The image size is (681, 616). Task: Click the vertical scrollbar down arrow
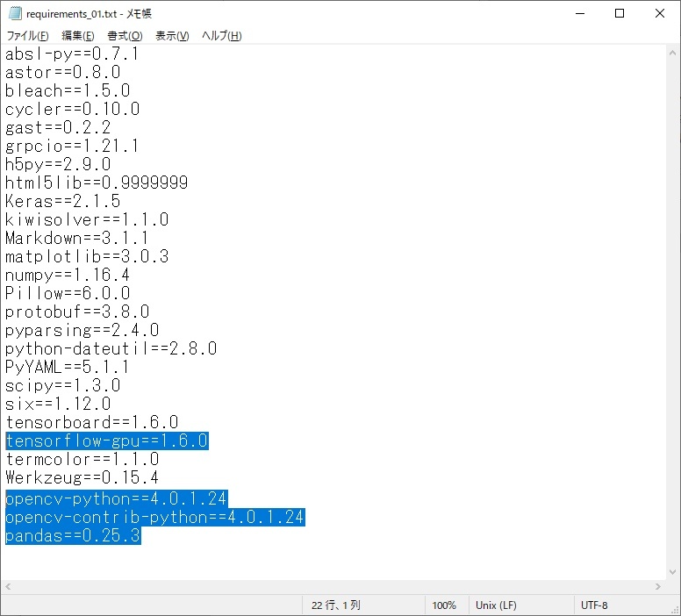point(672,572)
